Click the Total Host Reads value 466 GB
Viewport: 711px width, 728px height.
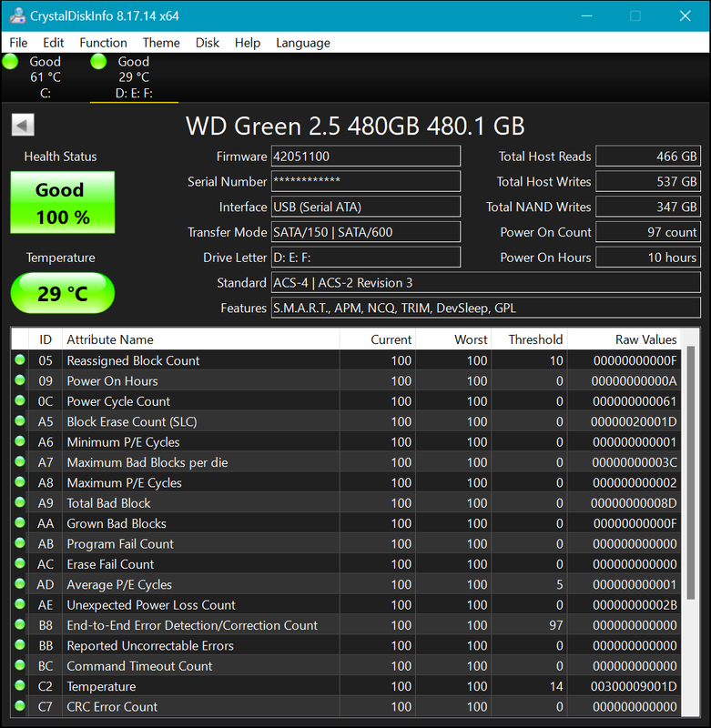(x=648, y=156)
